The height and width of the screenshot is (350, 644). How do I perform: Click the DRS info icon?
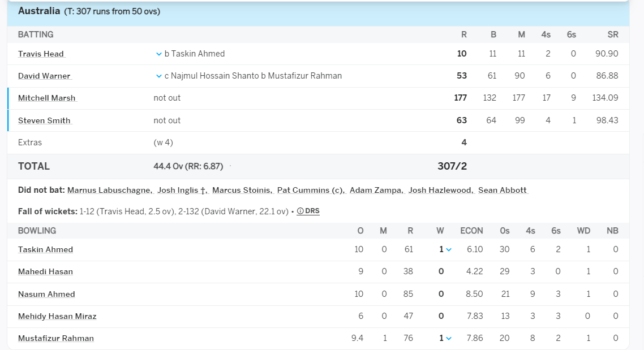(300, 211)
